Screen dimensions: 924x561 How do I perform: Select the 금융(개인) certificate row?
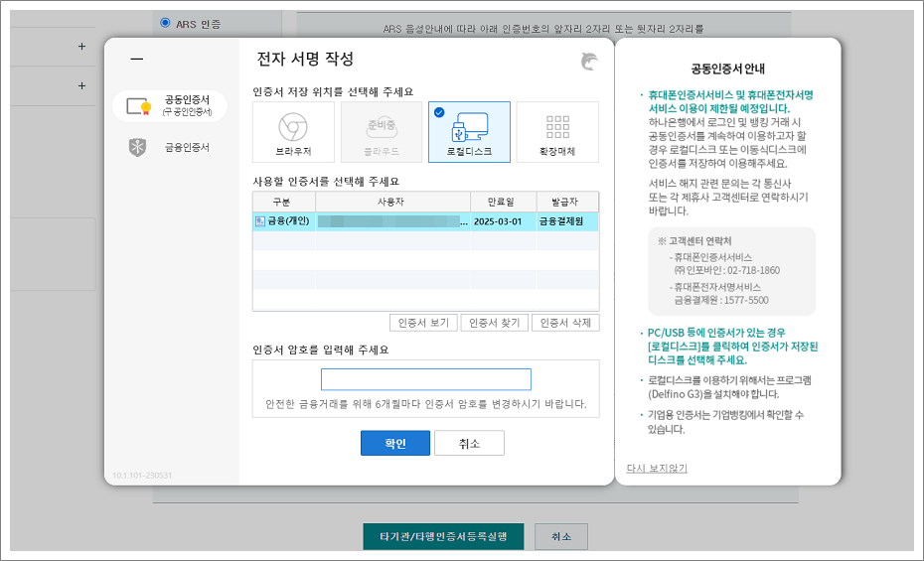click(x=425, y=221)
